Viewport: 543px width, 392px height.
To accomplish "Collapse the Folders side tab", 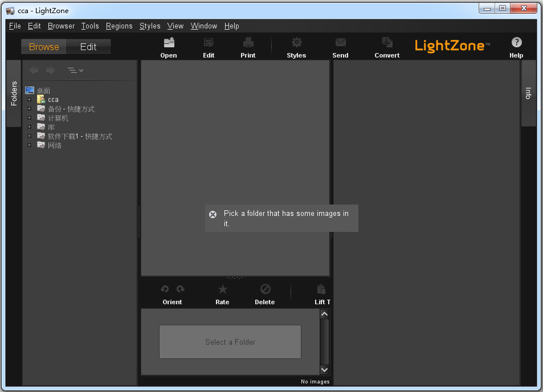I will coord(14,93).
